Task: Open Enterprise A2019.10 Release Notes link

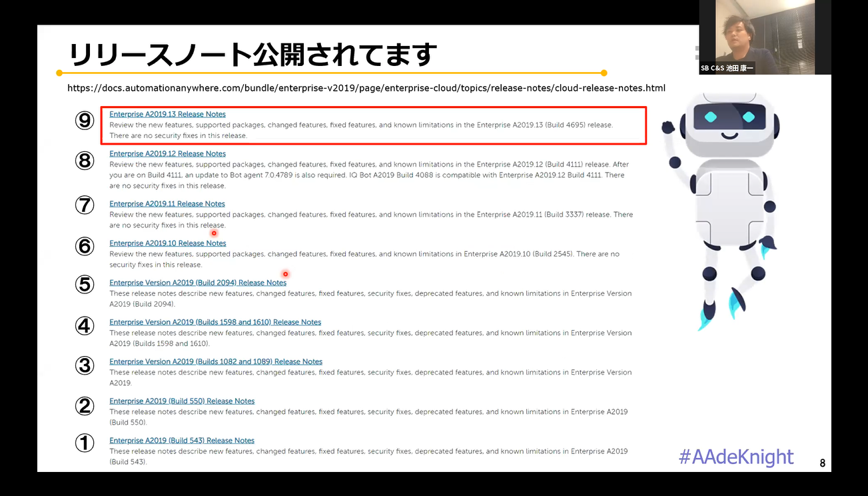Action: pos(168,243)
